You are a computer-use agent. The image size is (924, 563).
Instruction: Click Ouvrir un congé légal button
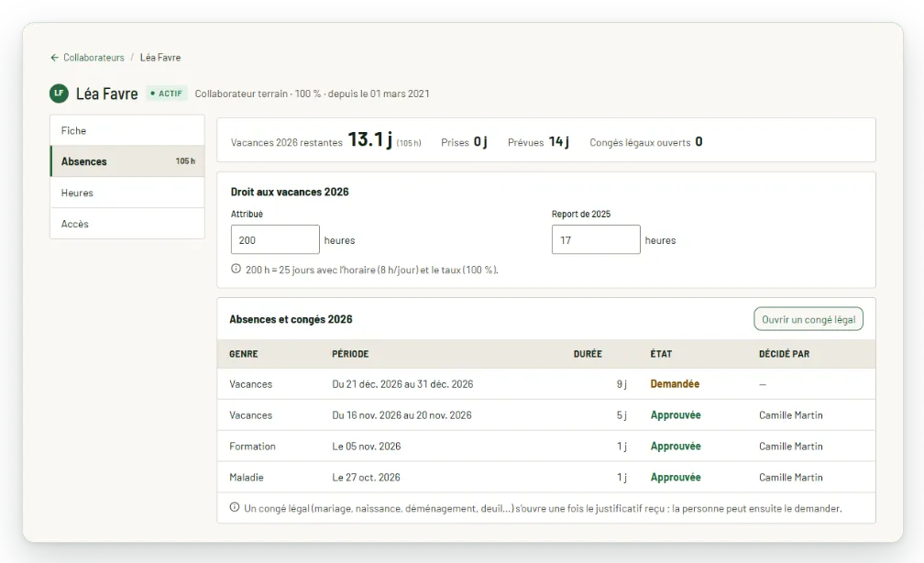tap(808, 319)
